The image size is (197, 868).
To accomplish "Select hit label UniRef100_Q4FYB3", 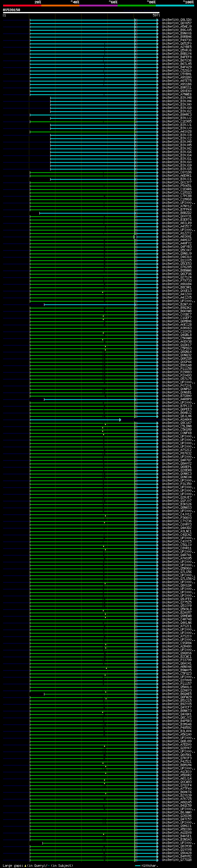I will (x=176, y=247).
